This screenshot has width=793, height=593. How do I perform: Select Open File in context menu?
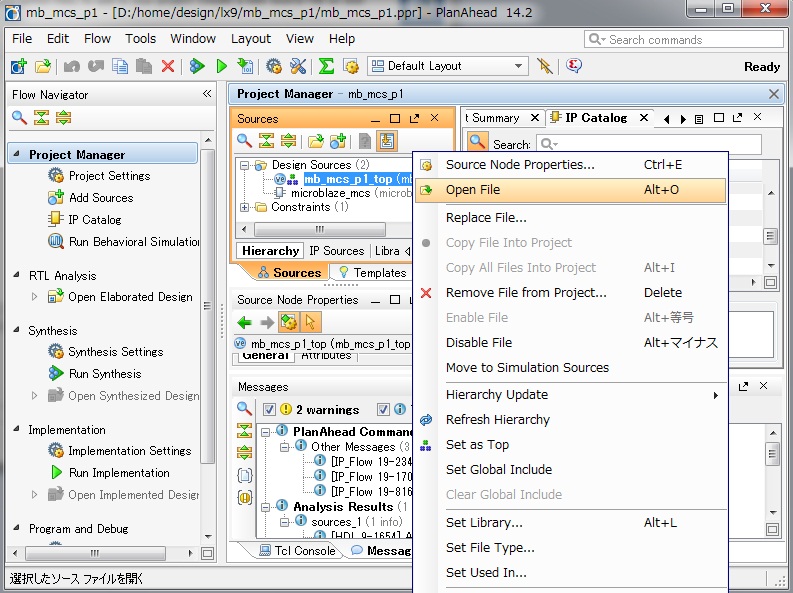pyautogui.click(x=570, y=190)
